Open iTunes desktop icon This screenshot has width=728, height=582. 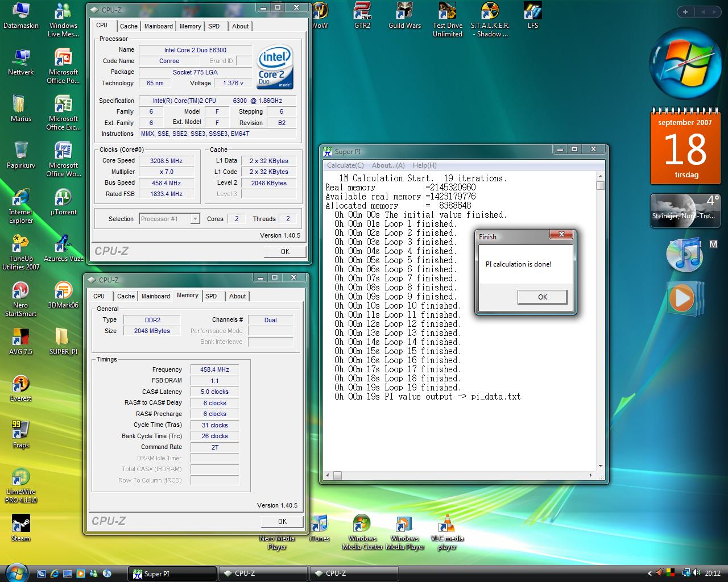(319, 529)
